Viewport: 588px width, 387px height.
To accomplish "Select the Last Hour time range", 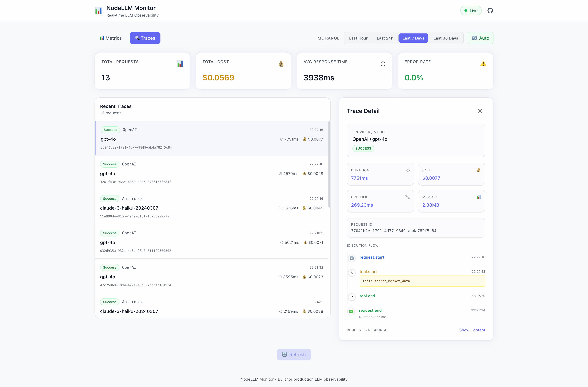I will coord(358,38).
